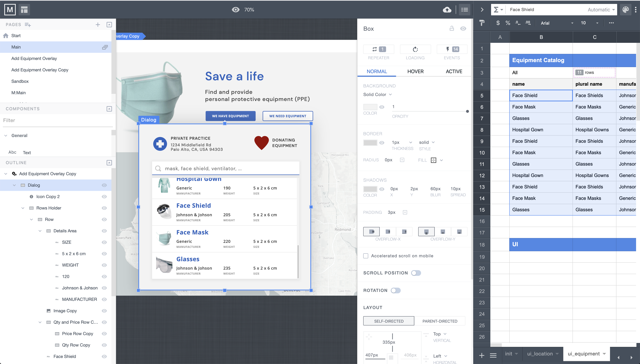Image resolution: width=640 pixels, height=364 pixels.
Task: Toggle the list panel icon in top bar
Action: tap(465, 10)
